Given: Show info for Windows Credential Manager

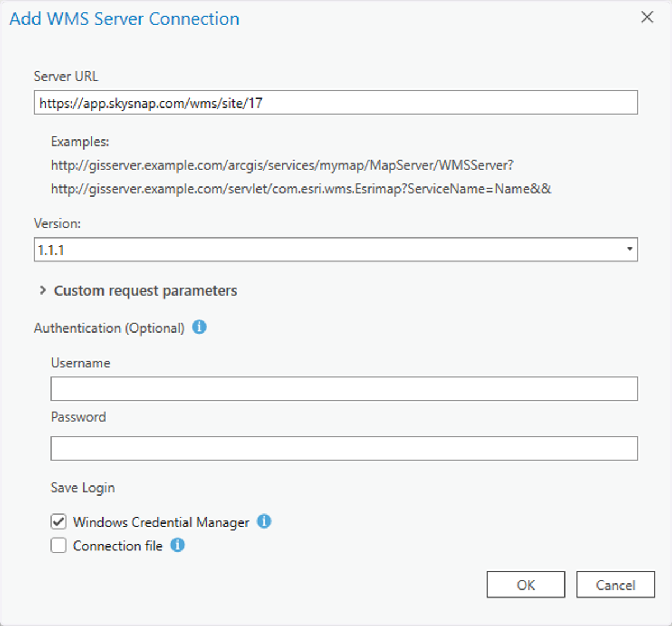Looking at the screenshot, I should tap(264, 521).
